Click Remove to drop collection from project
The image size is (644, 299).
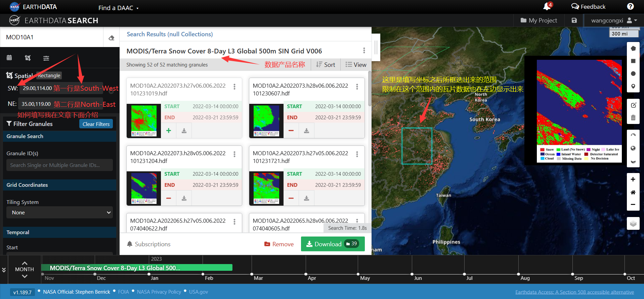[x=279, y=244]
